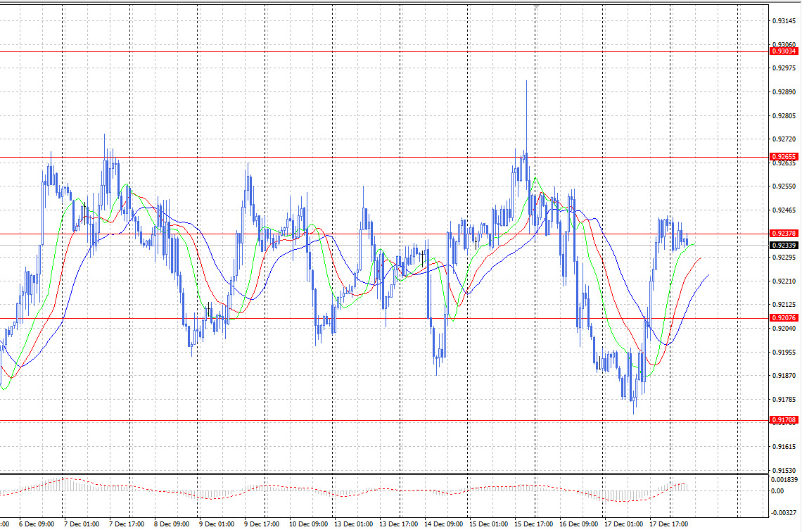The width and height of the screenshot is (802, 532).
Task: Click the 7 Dec 01:00 time label
Action: pos(82,524)
